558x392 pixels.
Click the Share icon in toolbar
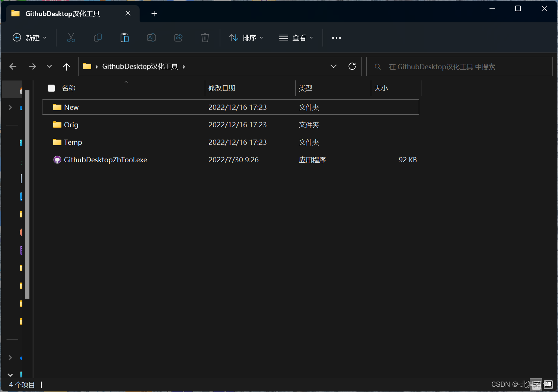[x=178, y=38]
